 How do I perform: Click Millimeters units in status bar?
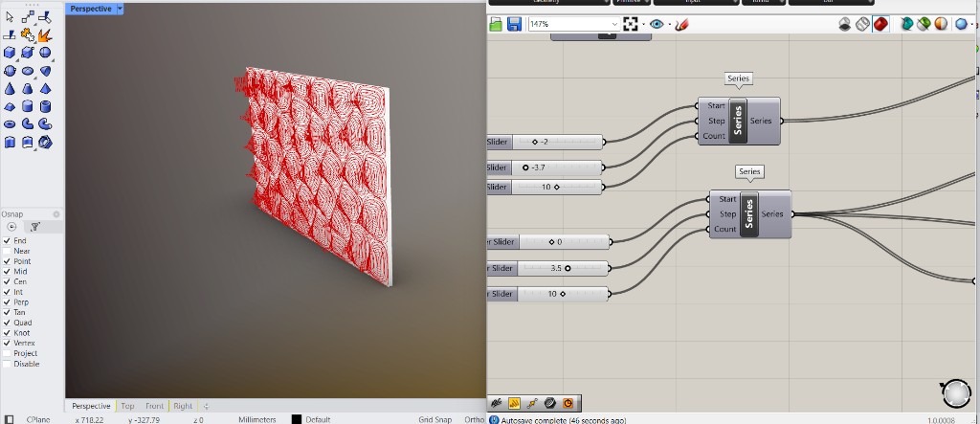click(x=256, y=419)
